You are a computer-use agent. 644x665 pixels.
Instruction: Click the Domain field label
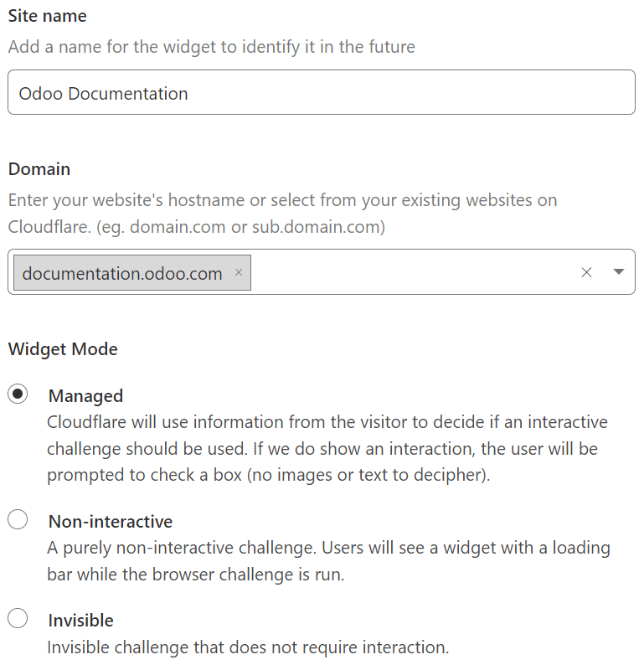point(39,169)
